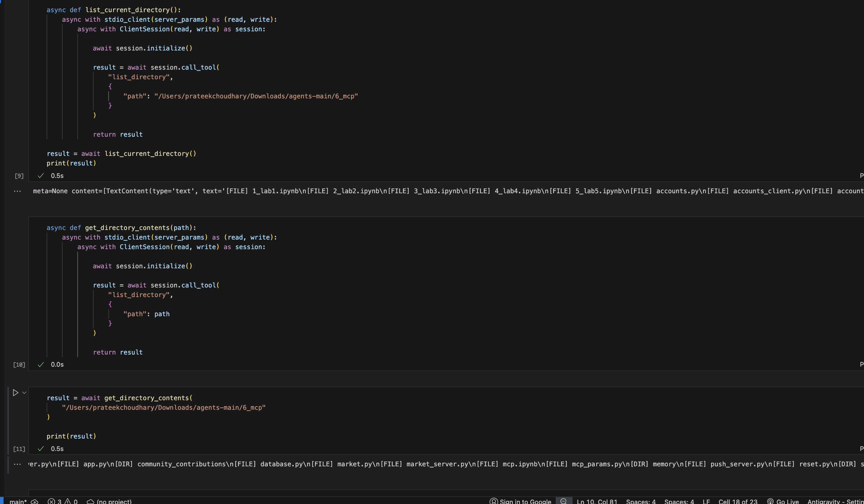Click 'async def list_current_directory():' line
This screenshot has width=864, height=504.
tap(114, 10)
